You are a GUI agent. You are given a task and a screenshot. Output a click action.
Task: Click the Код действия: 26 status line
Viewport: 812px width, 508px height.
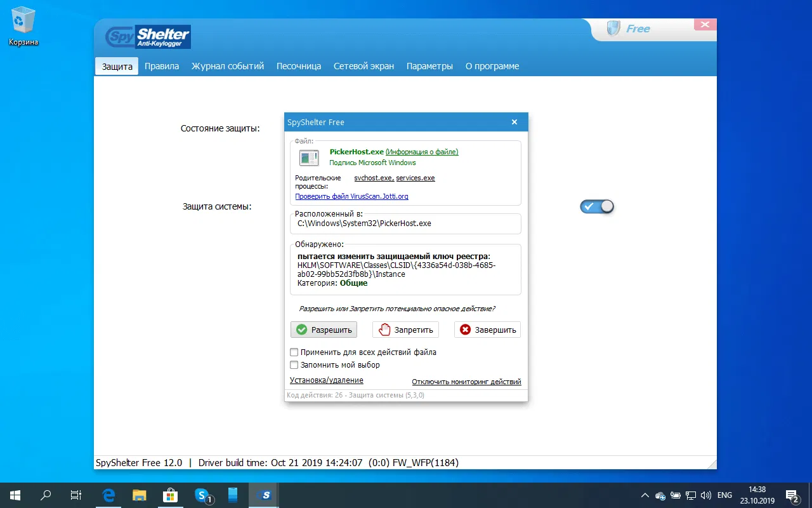pos(355,395)
